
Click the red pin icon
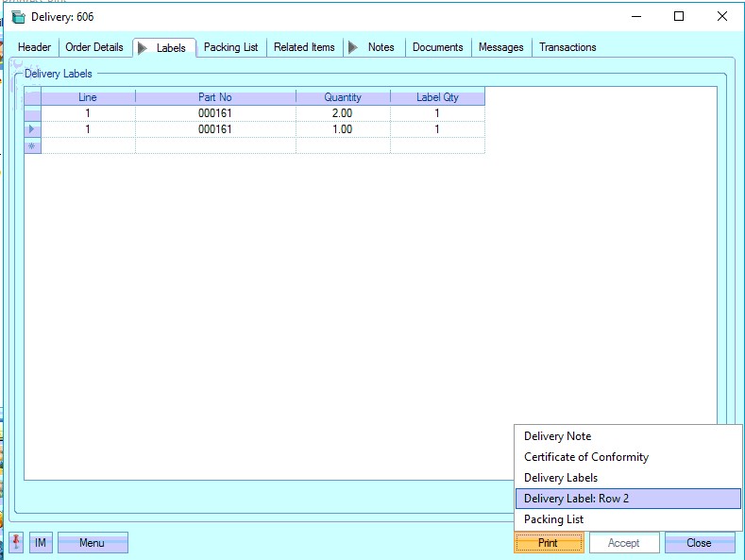coord(16,543)
